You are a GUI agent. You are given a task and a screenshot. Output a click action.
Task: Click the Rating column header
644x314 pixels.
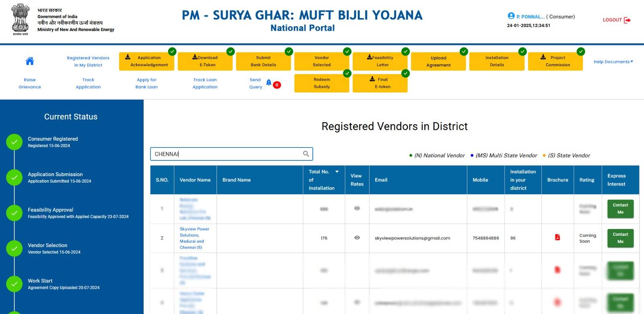coord(587,180)
